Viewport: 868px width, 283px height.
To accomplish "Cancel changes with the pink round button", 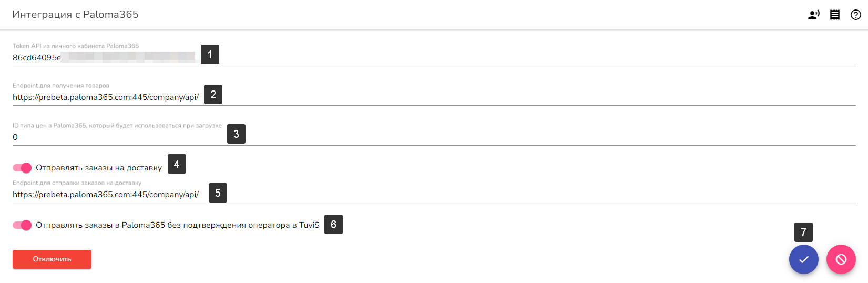I will pos(841,259).
